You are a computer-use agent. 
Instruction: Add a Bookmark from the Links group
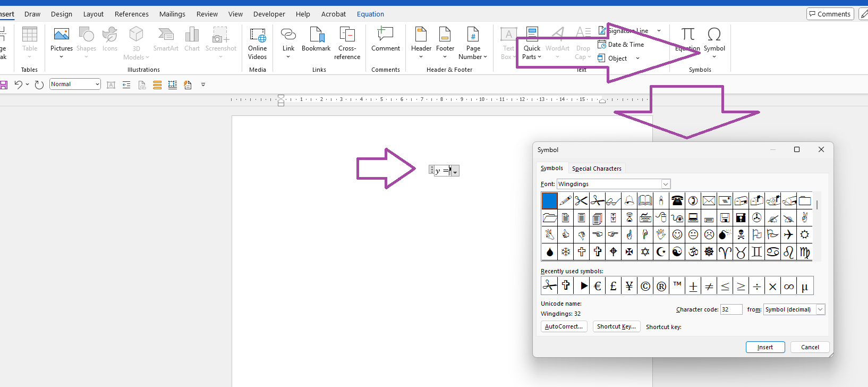click(x=316, y=40)
